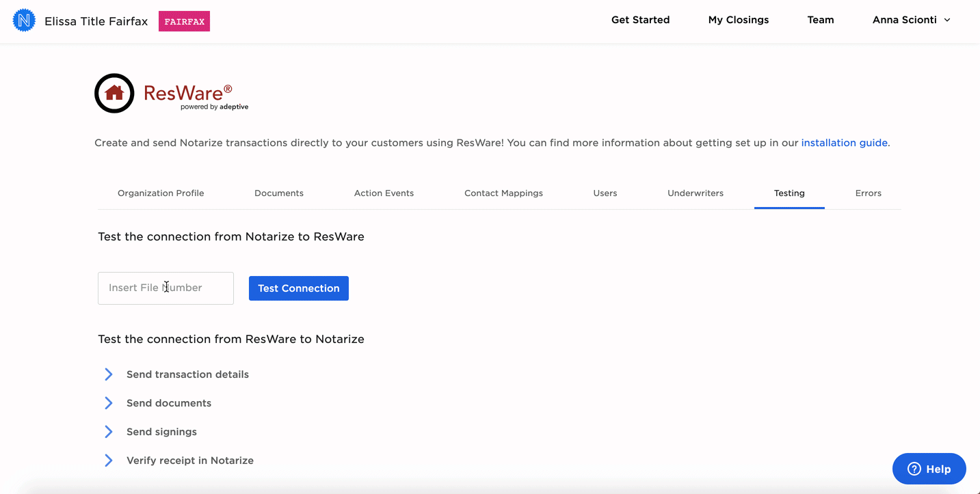Click 'Verify receipt in Notarize' label
980x494 pixels.
coord(190,461)
